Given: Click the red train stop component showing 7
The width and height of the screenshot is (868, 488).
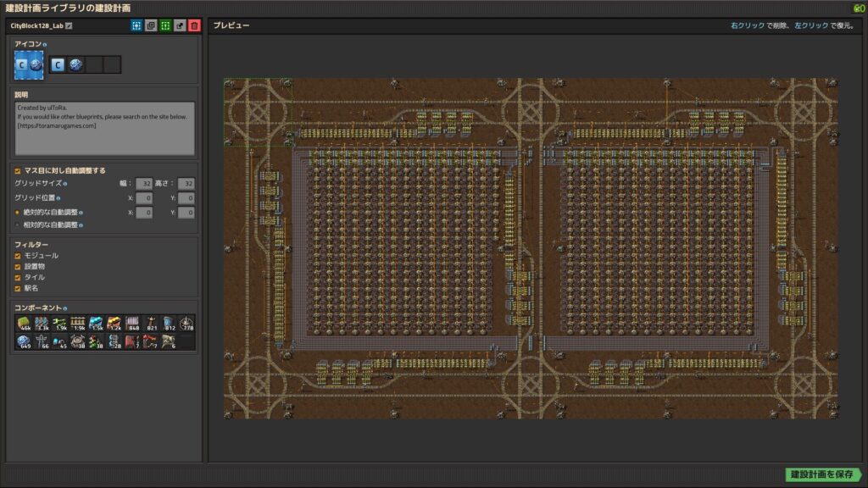Looking at the screenshot, I should click(x=132, y=341).
